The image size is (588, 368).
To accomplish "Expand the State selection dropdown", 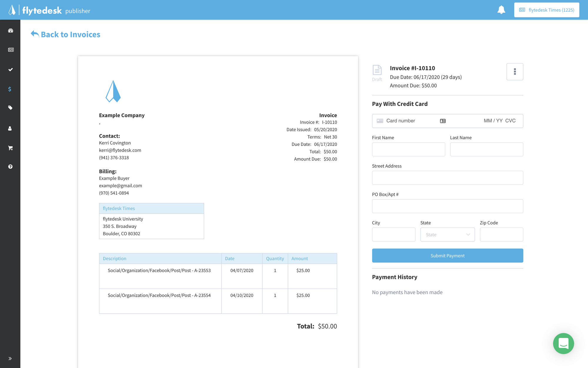I will click(x=447, y=234).
